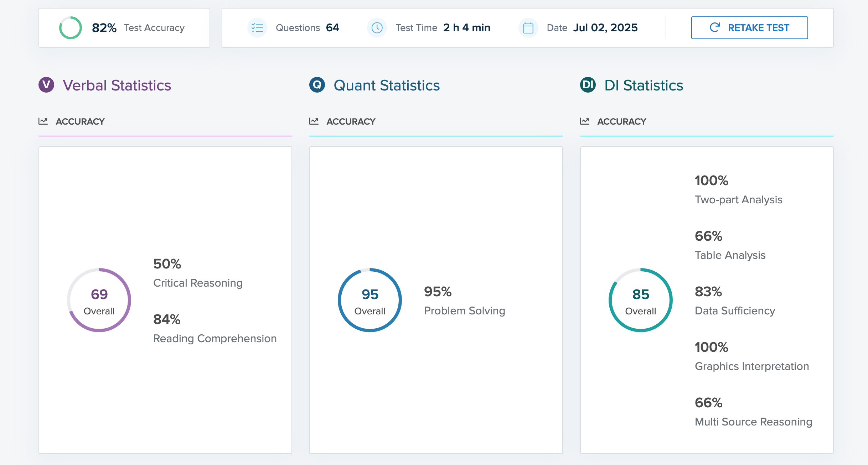This screenshot has width=868, height=465.
Task: Click the Date calendar icon
Action: [528, 27]
